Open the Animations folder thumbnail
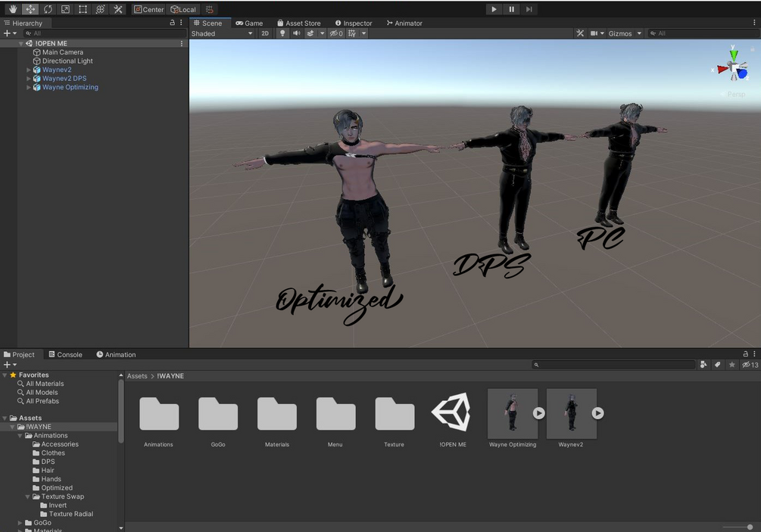 click(159, 414)
